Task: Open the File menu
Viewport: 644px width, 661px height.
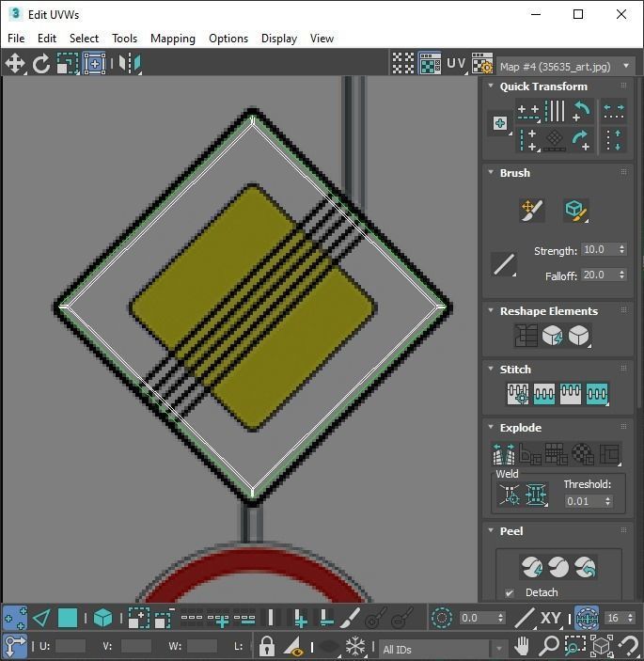Action: 16,39
